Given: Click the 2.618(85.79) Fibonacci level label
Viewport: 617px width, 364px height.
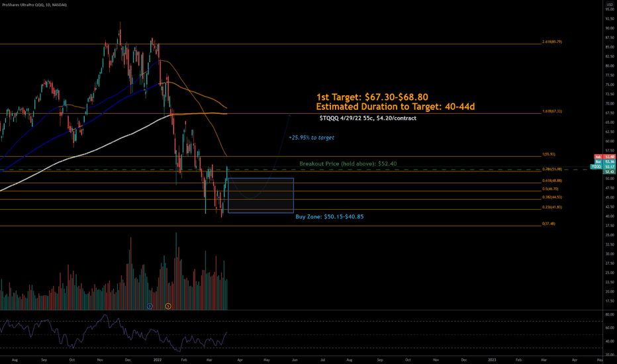Looking at the screenshot, I should pos(552,42).
